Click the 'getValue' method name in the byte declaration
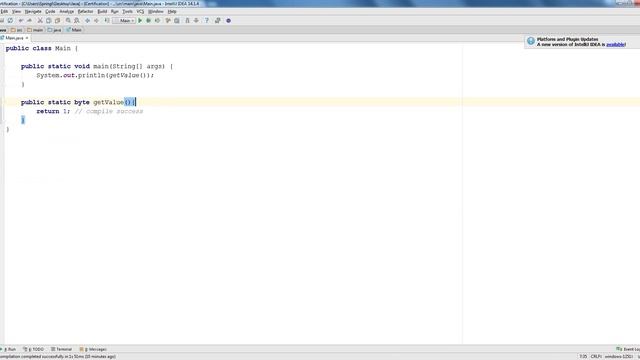 click(x=109, y=102)
